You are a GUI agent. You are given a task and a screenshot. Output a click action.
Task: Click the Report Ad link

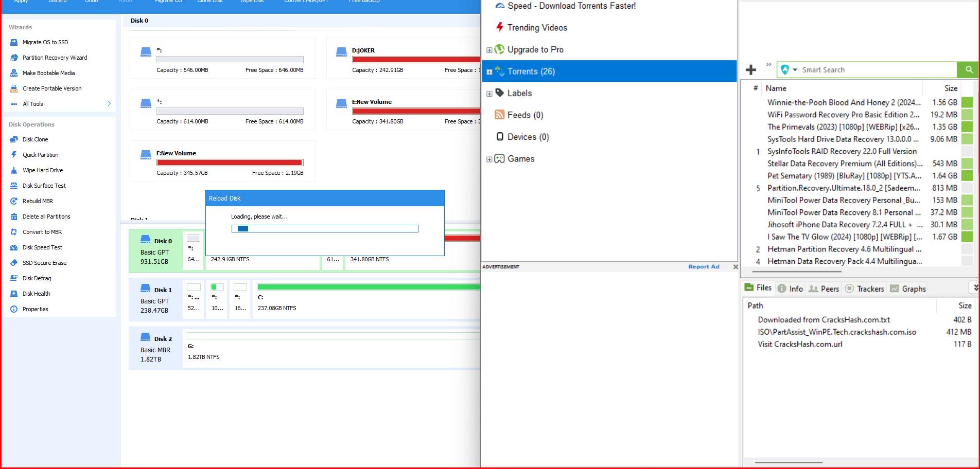pos(704,267)
